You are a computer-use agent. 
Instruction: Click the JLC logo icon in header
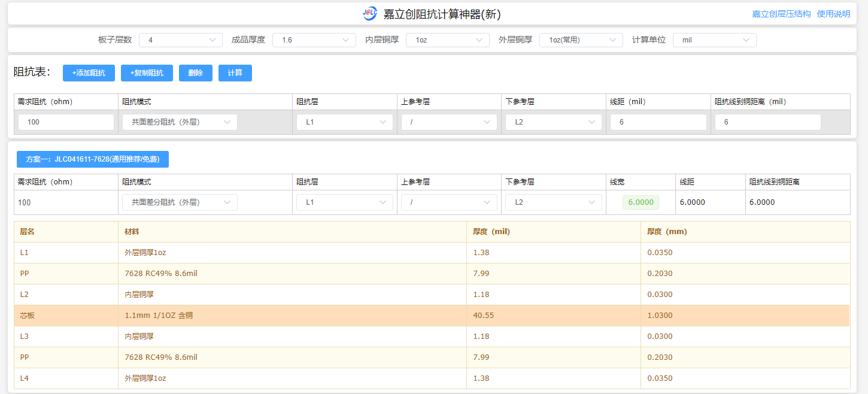click(x=370, y=13)
